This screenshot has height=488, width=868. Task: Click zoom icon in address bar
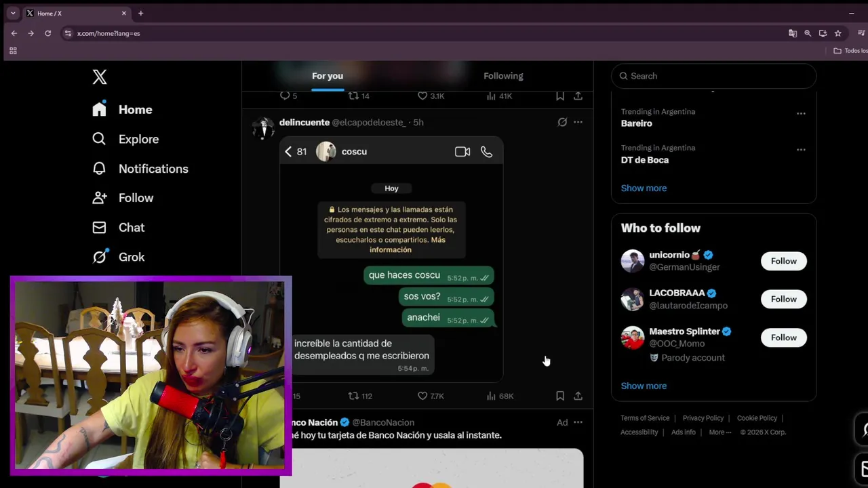808,33
